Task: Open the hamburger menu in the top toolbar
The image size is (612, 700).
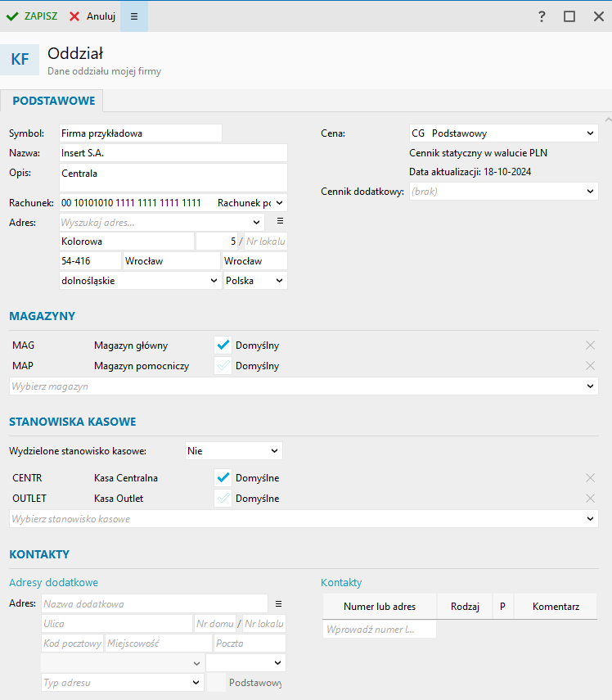Action: click(134, 16)
